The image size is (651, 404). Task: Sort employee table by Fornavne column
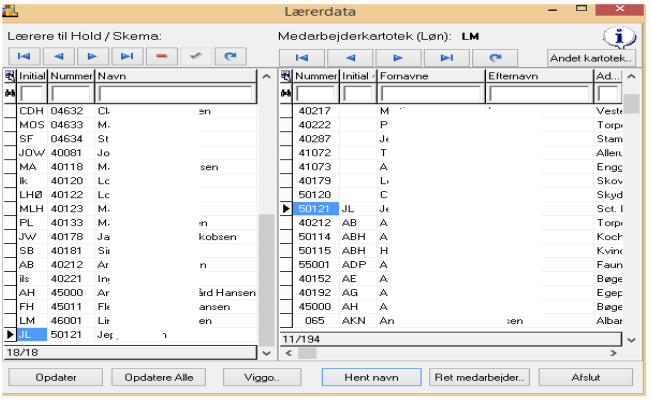431,76
